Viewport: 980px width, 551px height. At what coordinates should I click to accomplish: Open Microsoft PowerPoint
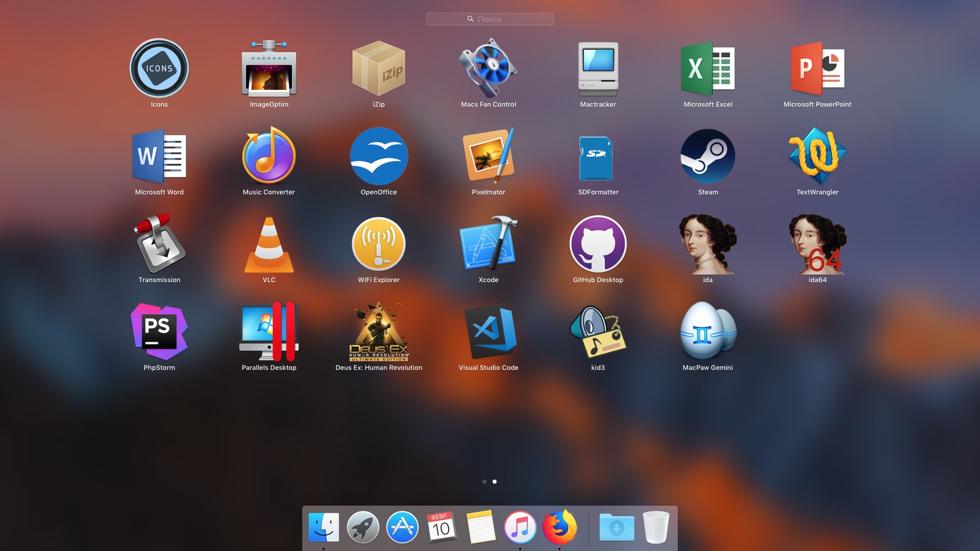[x=818, y=68]
